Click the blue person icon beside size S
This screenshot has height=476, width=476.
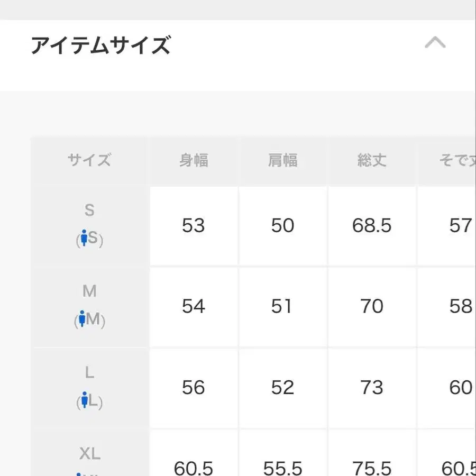click(84, 239)
